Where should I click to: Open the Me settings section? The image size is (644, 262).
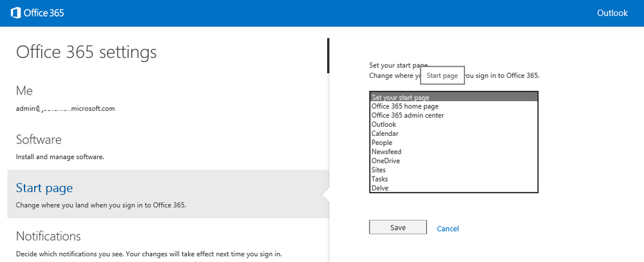[x=24, y=90]
